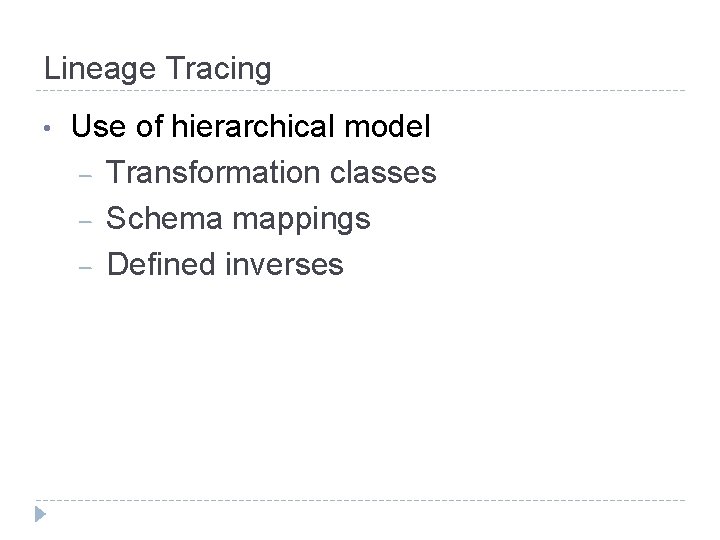The width and height of the screenshot is (720, 540).
Task: Select the "Use of hierarchical model" bullet
Action: coord(251,127)
